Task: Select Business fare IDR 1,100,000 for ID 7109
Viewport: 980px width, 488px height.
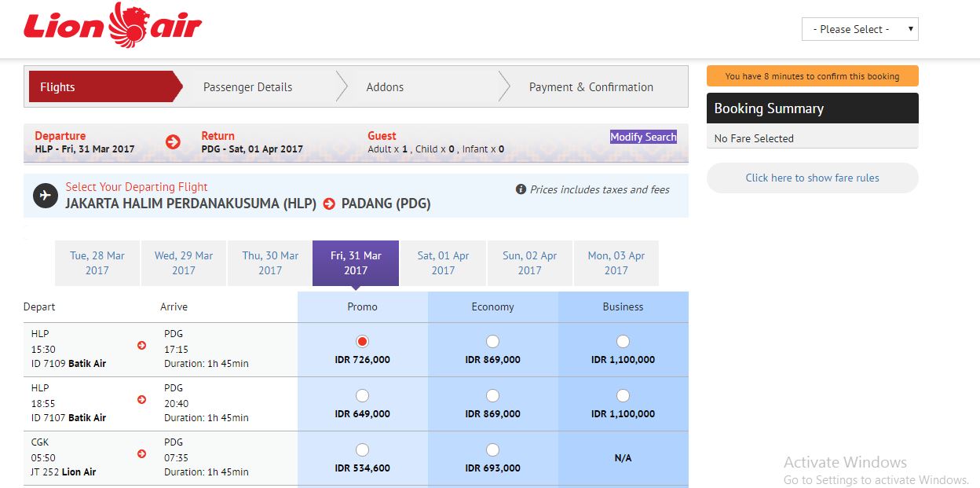Action: pos(623,342)
